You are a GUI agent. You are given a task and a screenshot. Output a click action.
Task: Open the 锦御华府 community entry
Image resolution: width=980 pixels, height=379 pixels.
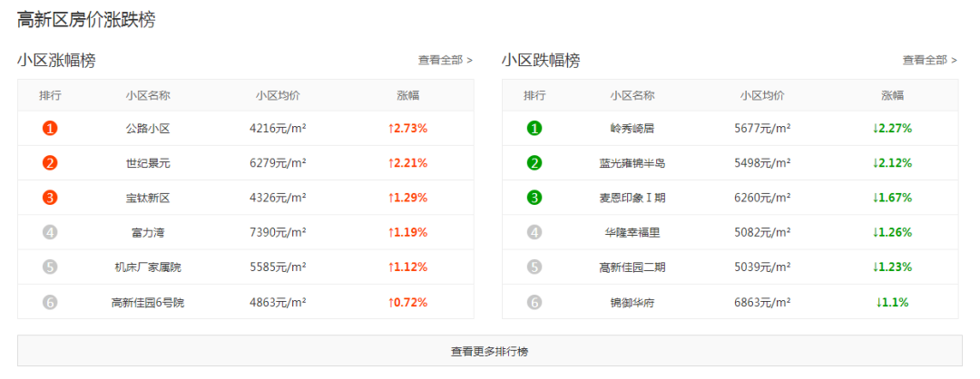point(632,303)
